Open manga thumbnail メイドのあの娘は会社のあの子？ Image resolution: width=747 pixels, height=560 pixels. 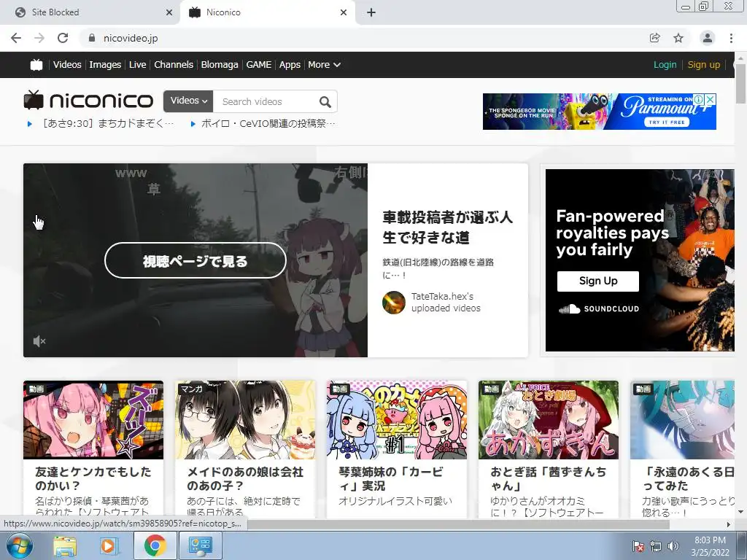[x=245, y=420]
